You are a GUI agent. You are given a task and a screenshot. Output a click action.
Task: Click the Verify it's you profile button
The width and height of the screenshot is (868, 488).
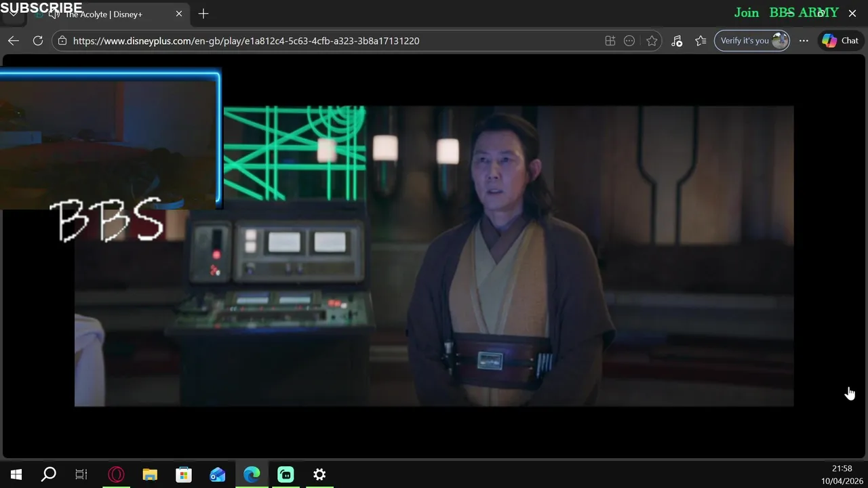click(752, 41)
